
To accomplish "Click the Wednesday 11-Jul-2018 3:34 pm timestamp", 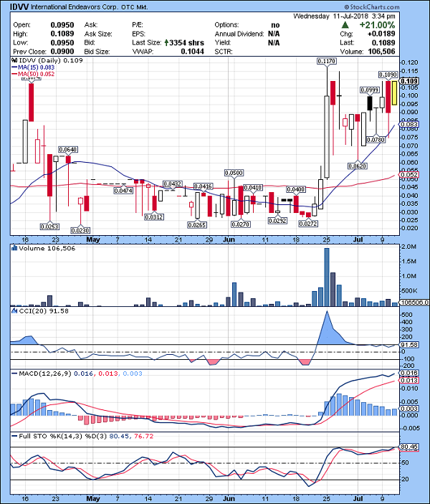I will 344,16.
